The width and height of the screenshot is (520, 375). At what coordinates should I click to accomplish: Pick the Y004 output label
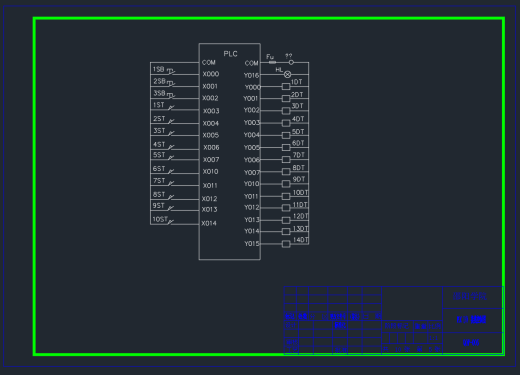pos(252,135)
